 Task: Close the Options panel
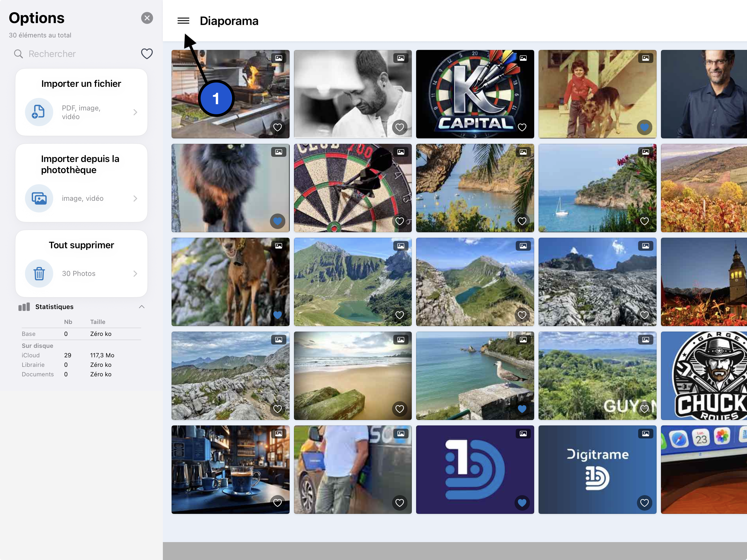point(147,18)
